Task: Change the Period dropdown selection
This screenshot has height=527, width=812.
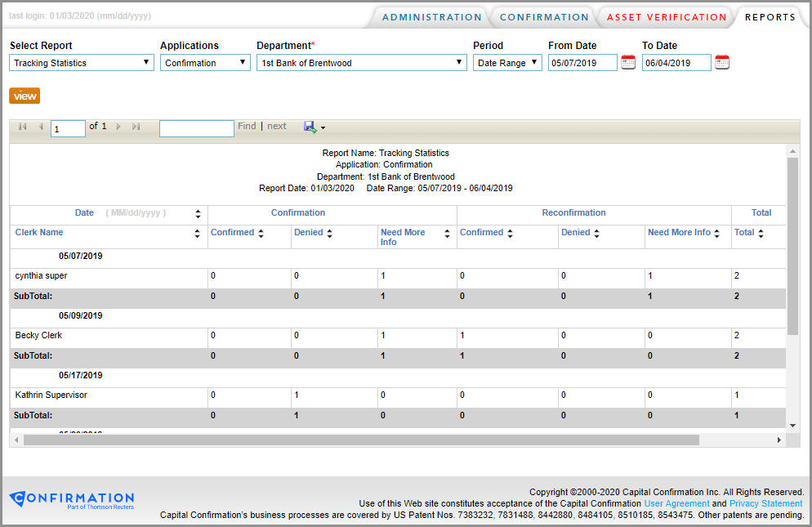Action: [507, 63]
